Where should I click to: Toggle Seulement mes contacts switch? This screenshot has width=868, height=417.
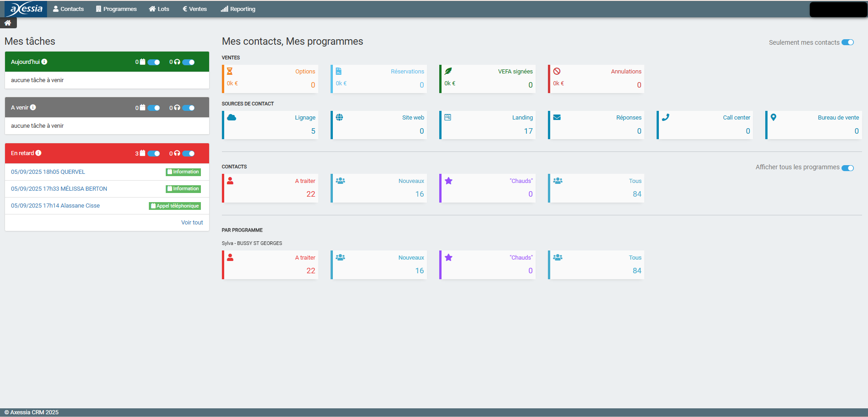(847, 42)
